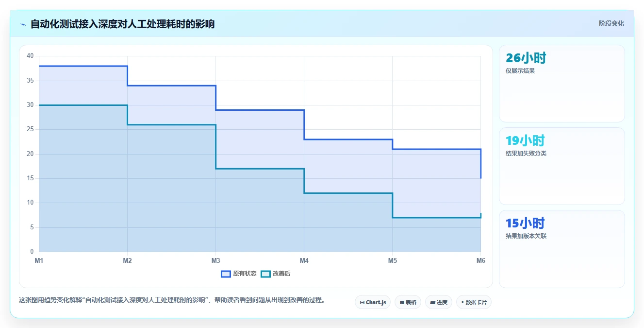Click the M4 x-axis label
Screen dimensions: 644x328
304,261
